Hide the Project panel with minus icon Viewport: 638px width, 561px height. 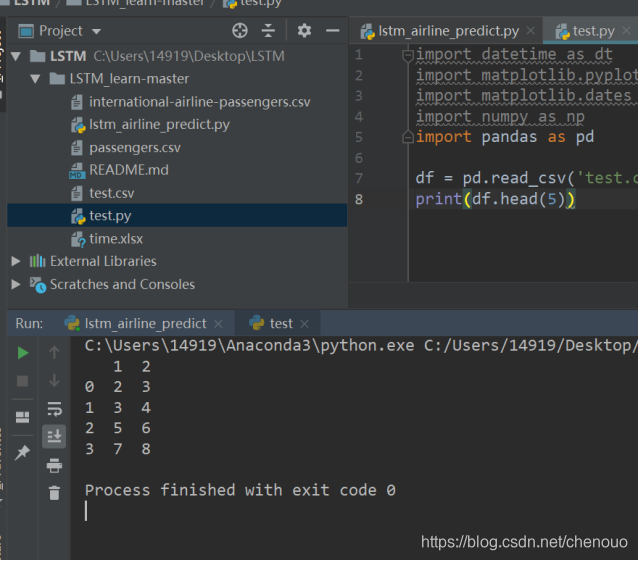332,31
